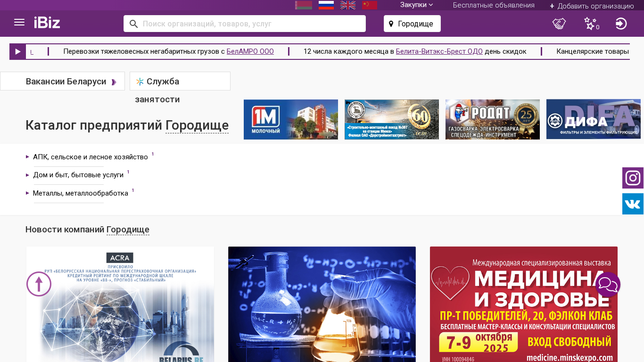
Task: Switch language to English flag
Action: [x=348, y=5]
